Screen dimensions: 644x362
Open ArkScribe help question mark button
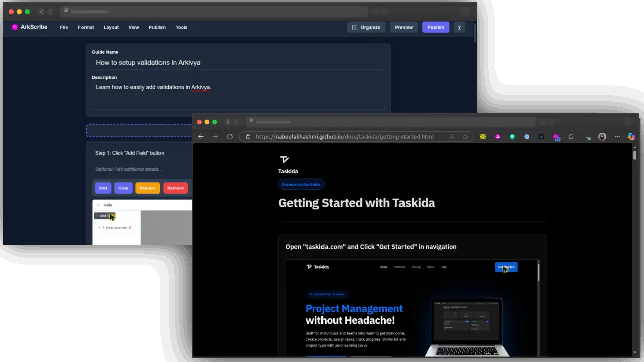[x=459, y=27]
